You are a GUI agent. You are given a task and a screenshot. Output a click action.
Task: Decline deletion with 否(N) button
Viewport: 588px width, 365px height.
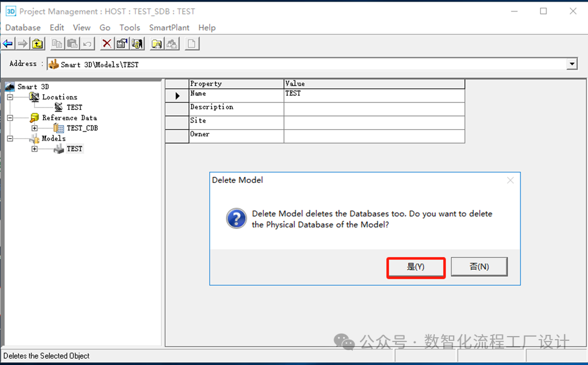pyautogui.click(x=479, y=267)
